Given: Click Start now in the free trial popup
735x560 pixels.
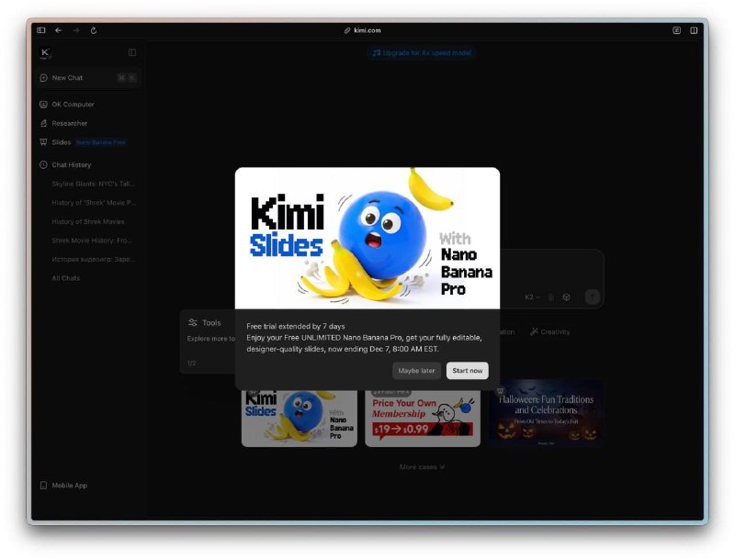Looking at the screenshot, I should [x=467, y=370].
